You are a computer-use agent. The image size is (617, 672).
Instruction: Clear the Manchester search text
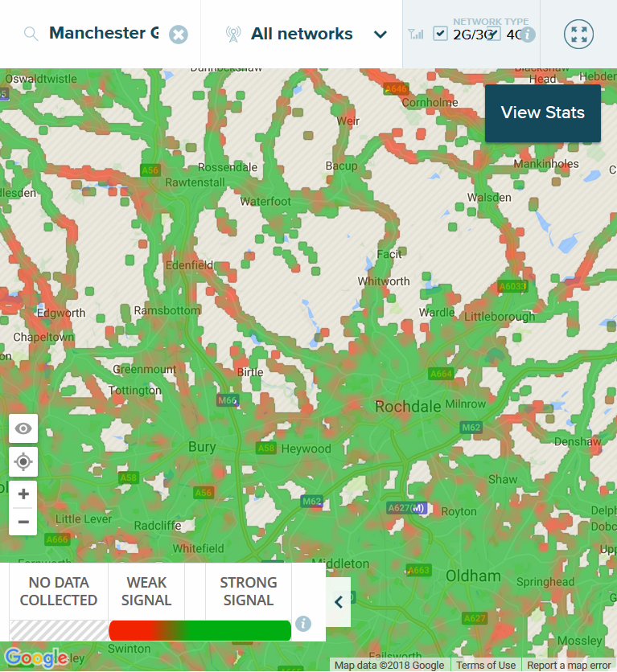tap(179, 35)
